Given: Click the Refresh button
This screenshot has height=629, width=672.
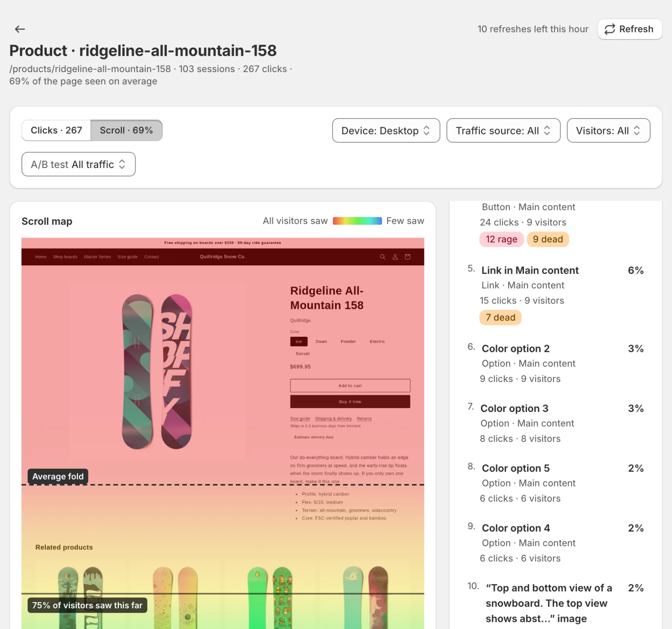Looking at the screenshot, I should [x=630, y=29].
